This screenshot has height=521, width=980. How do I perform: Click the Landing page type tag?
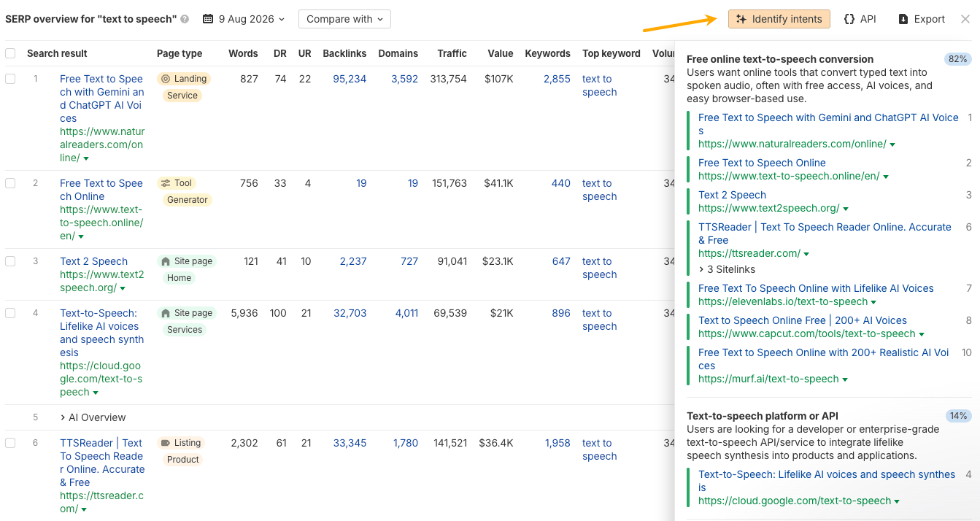[x=184, y=79]
